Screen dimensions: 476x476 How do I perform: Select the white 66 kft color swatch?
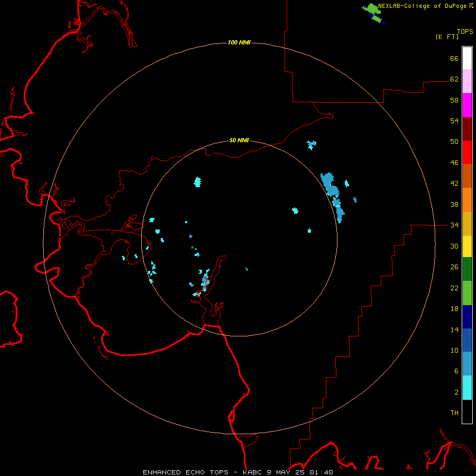point(467,58)
